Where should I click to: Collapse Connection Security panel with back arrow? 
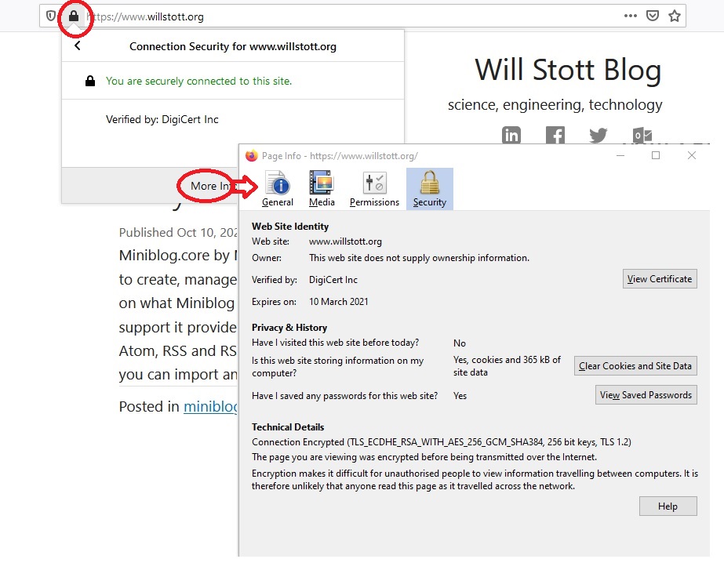tap(77, 45)
